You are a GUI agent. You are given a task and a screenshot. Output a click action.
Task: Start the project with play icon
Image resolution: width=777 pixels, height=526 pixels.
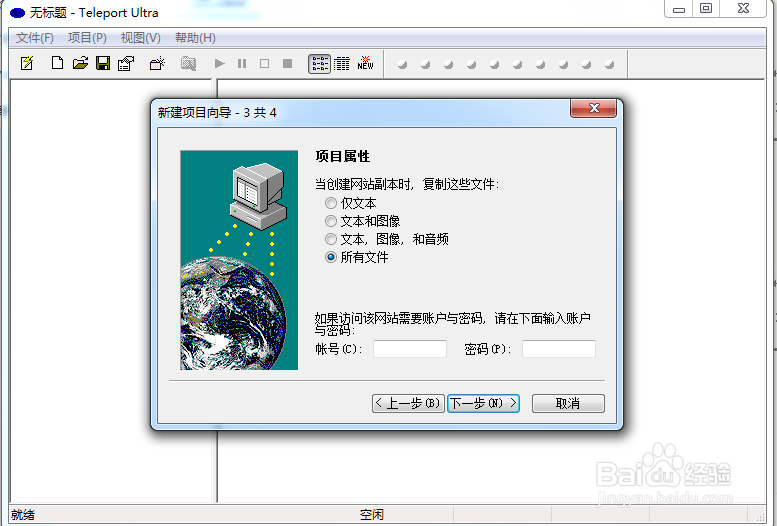click(x=220, y=63)
